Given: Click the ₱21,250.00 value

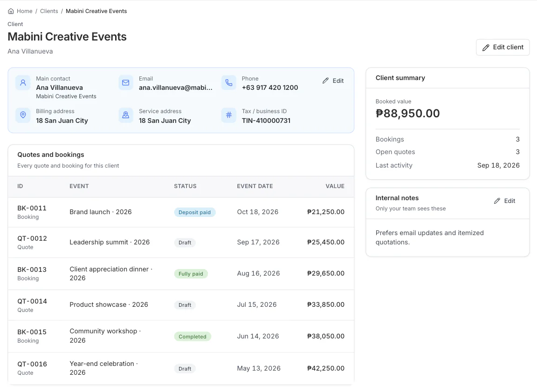Looking at the screenshot, I should click(326, 212).
